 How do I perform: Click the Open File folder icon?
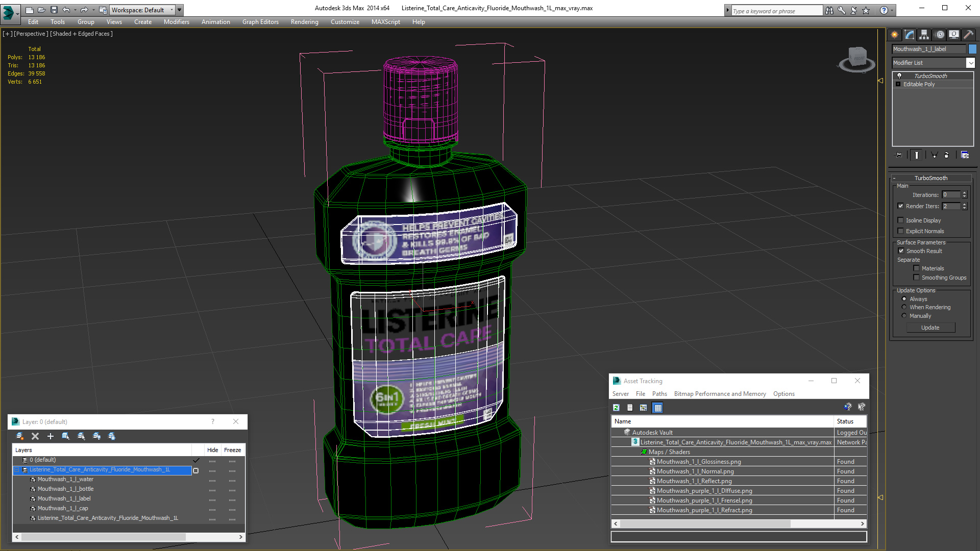pos(42,10)
